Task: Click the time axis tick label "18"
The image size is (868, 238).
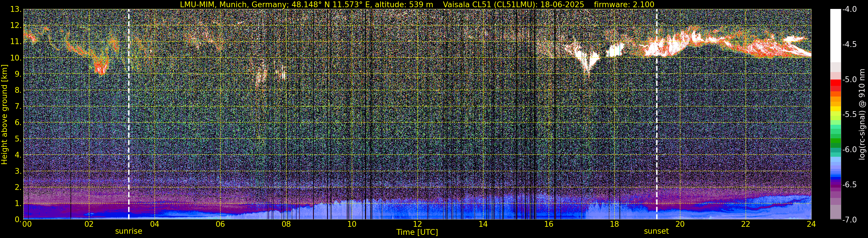Action: click(614, 224)
